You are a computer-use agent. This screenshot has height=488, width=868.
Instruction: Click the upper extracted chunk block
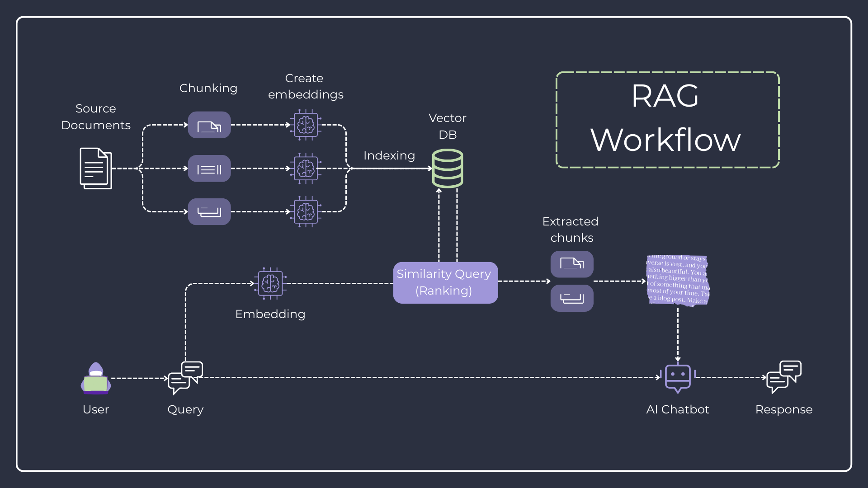pyautogui.click(x=572, y=264)
